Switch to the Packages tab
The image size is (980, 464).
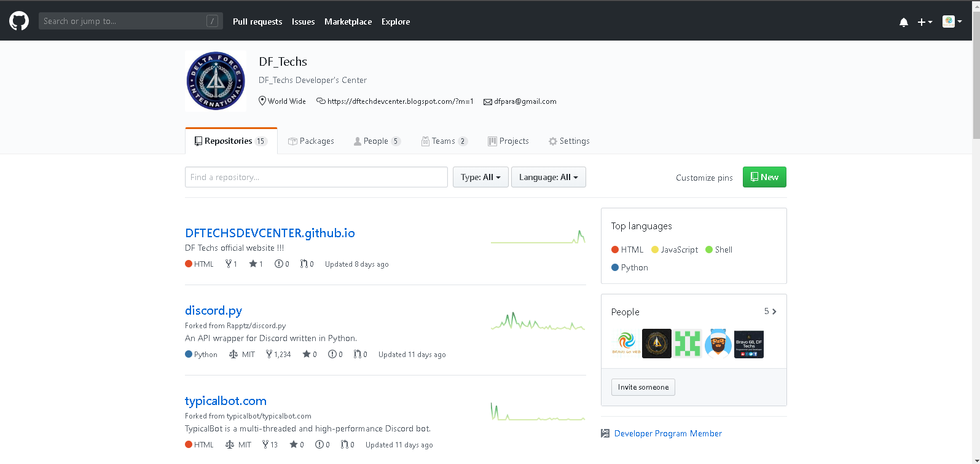[312, 141]
